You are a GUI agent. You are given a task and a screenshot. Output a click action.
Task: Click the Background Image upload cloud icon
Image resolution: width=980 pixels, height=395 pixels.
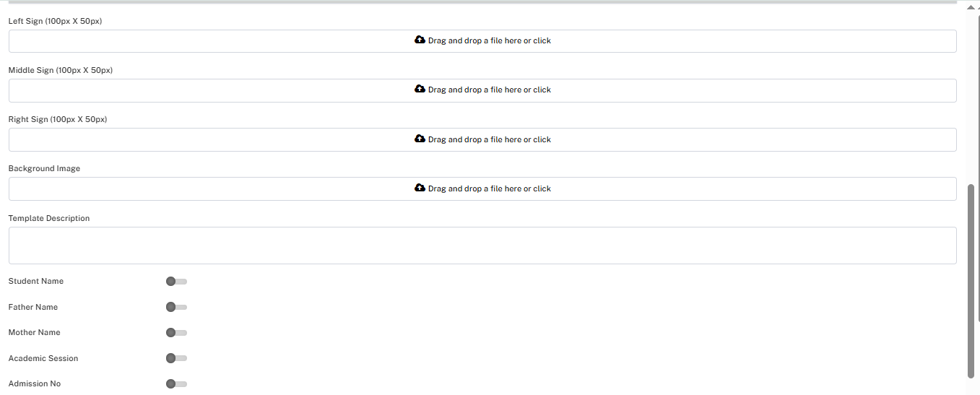[x=420, y=188]
